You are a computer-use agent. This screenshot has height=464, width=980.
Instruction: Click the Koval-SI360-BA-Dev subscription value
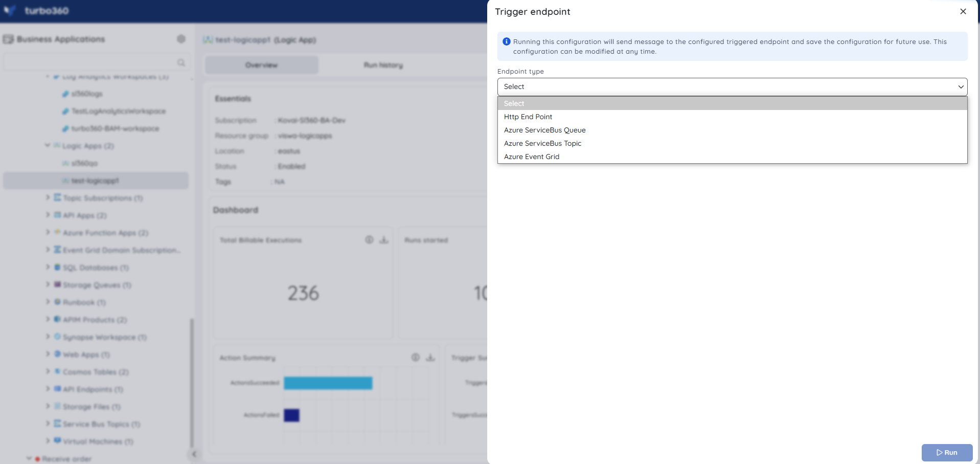coord(312,120)
